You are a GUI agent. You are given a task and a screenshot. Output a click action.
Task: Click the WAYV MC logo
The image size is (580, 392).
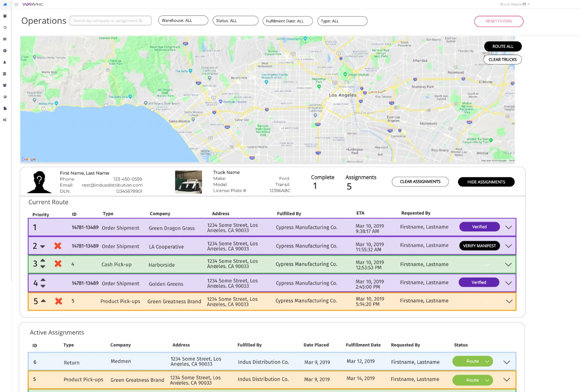(33, 5)
